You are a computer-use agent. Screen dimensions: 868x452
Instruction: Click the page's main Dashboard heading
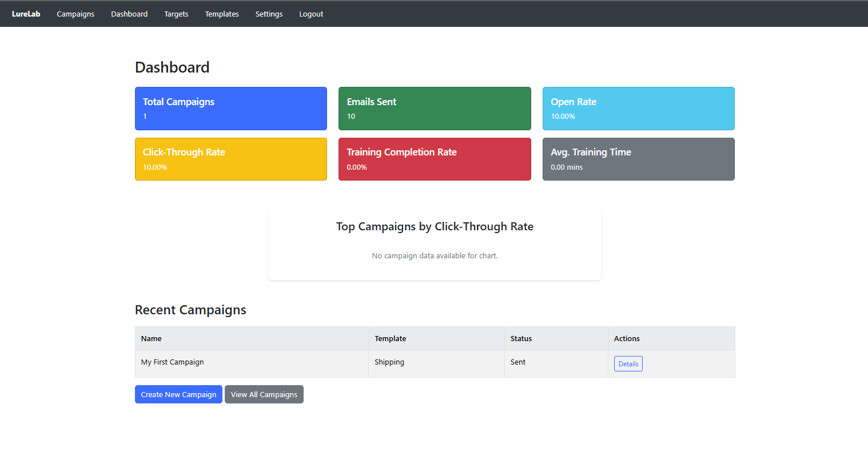tap(172, 67)
